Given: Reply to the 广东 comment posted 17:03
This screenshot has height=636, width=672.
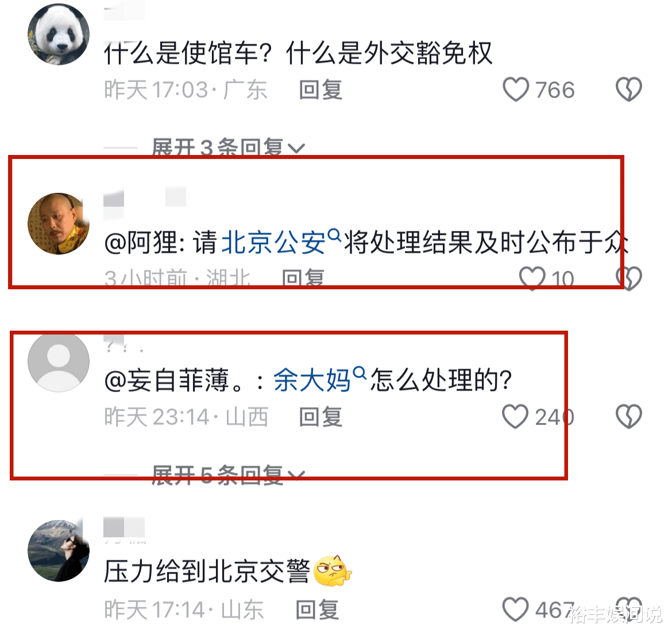Looking at the screenshot, I should pyautogui.click(x=320, y=90).
